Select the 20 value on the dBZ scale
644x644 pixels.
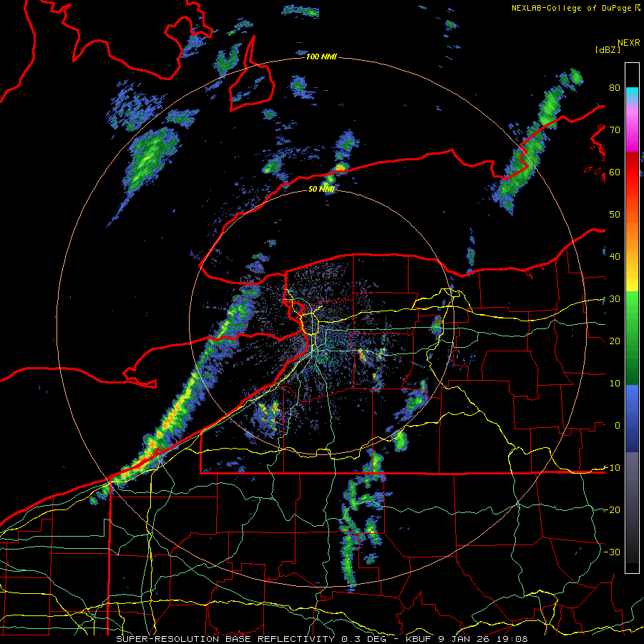(x=615, y=341)
